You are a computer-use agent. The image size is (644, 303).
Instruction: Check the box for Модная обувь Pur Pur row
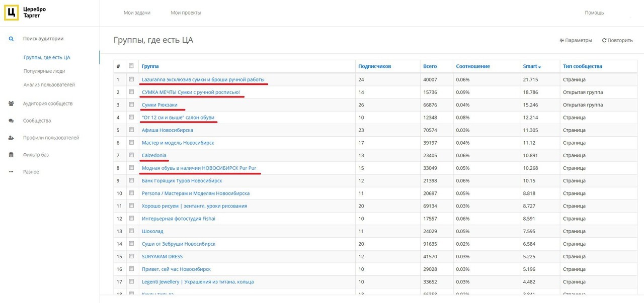click(x=131, y=167)
